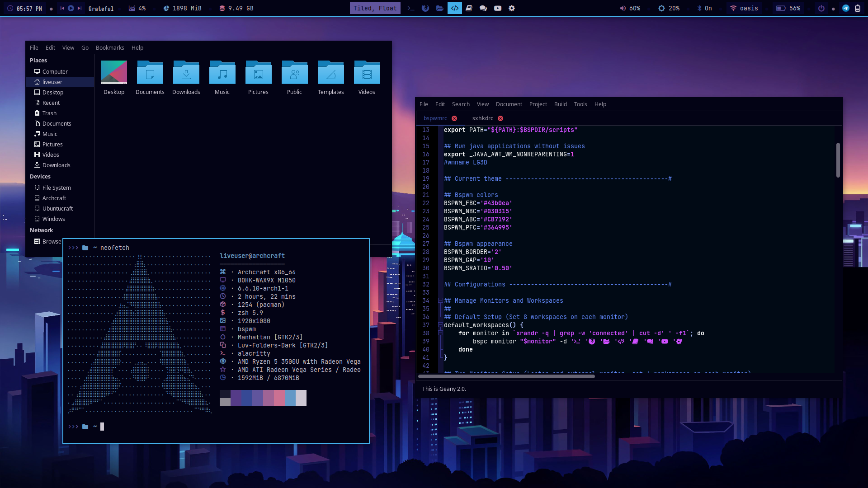
Task: Select the chat workspace icon in bar
Action: [483, 8]
